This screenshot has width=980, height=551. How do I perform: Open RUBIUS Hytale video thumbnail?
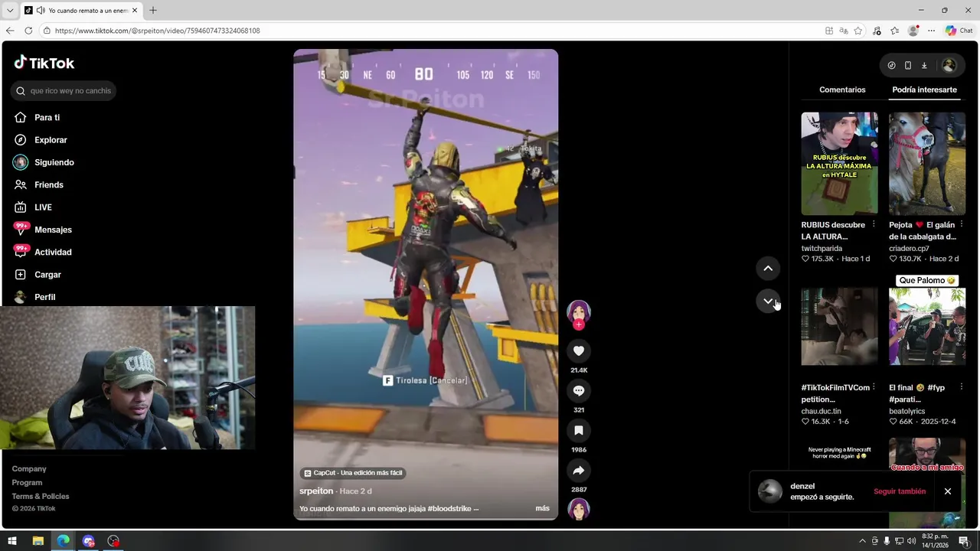(839, 164)
